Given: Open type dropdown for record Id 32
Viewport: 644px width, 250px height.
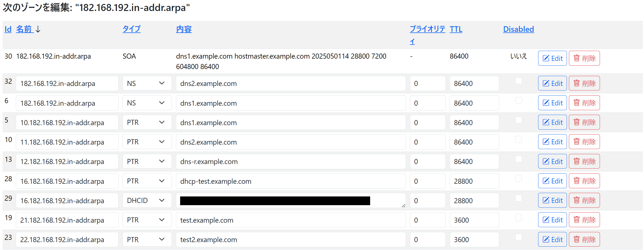Looking at the screenshot, I should pyautogui.click(x=147, y=83).
